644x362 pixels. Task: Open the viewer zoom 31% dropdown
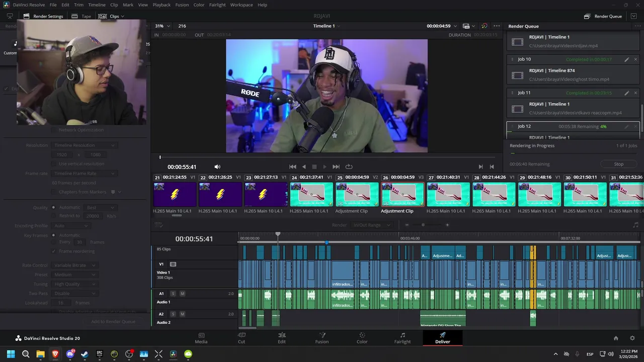(163, 26)
